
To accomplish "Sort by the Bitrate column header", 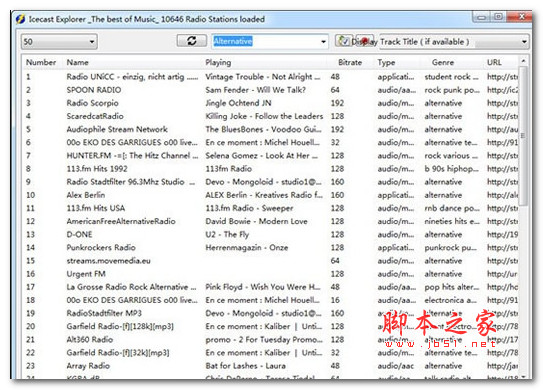I will 350,62.
